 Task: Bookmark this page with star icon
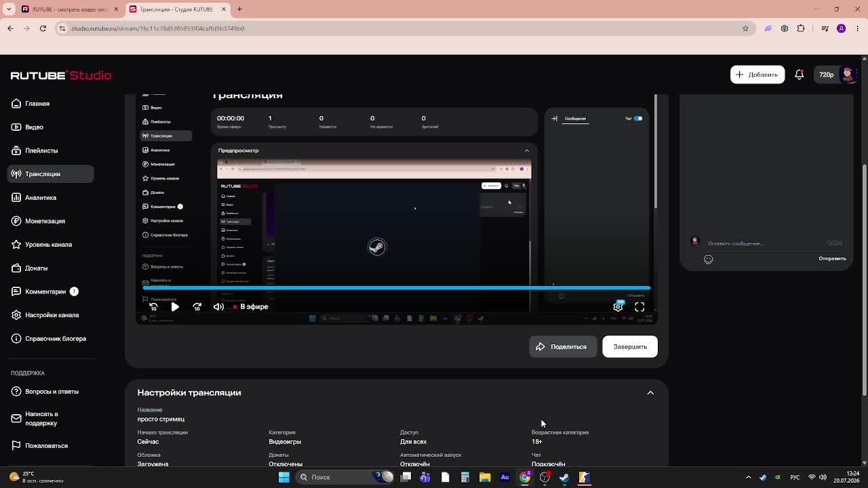pos(745,28)
